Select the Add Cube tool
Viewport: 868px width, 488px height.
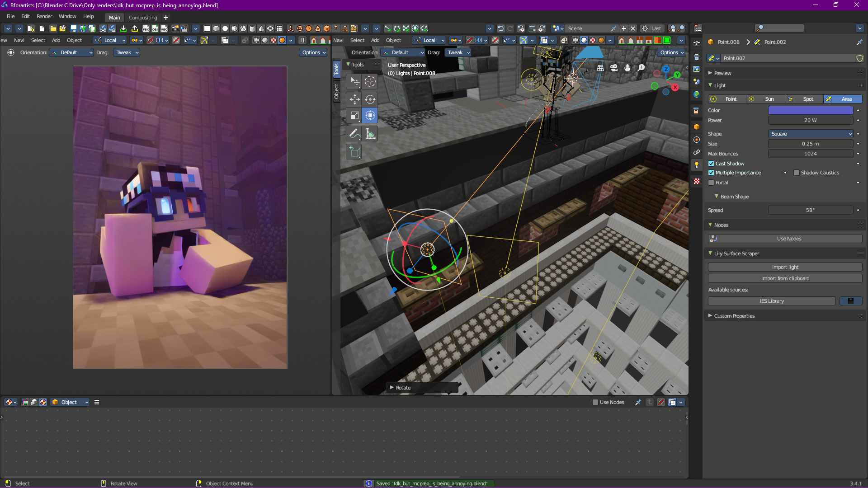(355, 152)
